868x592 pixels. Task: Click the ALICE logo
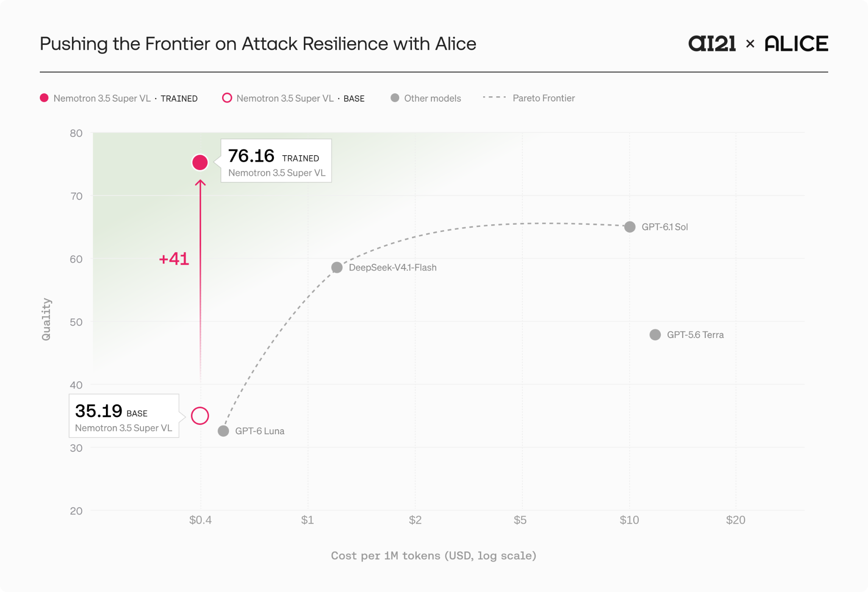click(796, 44)
